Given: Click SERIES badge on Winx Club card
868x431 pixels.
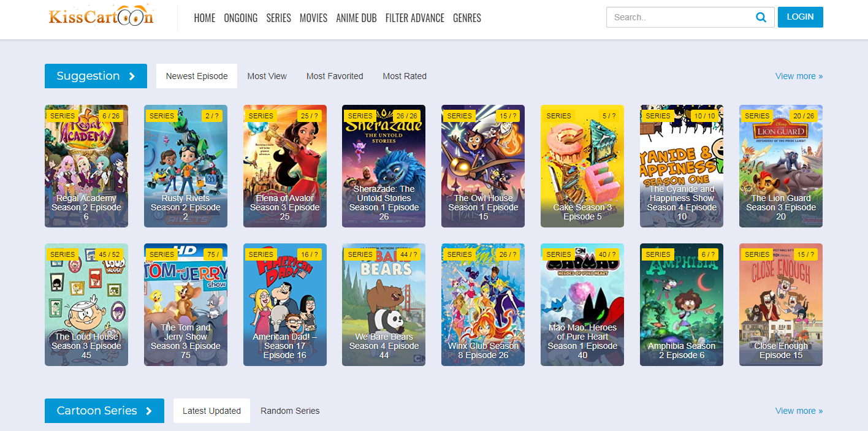Looking at the screenshot, I should click(459, 254).
